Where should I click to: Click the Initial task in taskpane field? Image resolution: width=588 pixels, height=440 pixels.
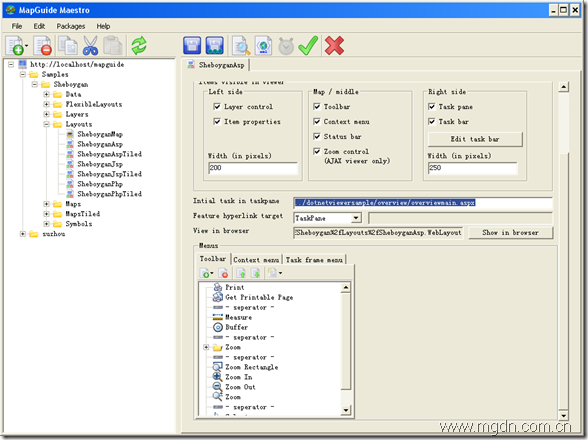pyautogui.click(x=423, y=203)
